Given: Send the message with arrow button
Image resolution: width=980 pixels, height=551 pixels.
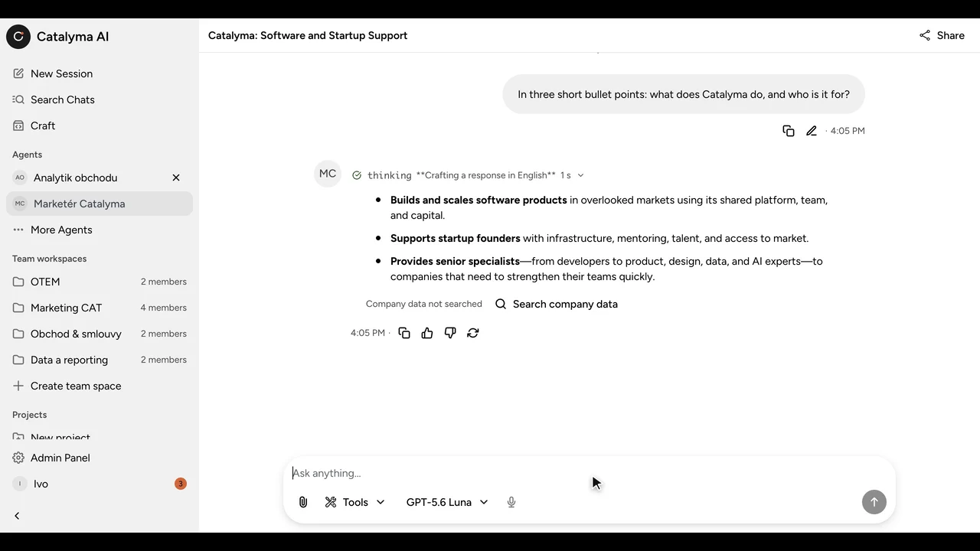Looking at the screenshot, I should coord(874,502).
